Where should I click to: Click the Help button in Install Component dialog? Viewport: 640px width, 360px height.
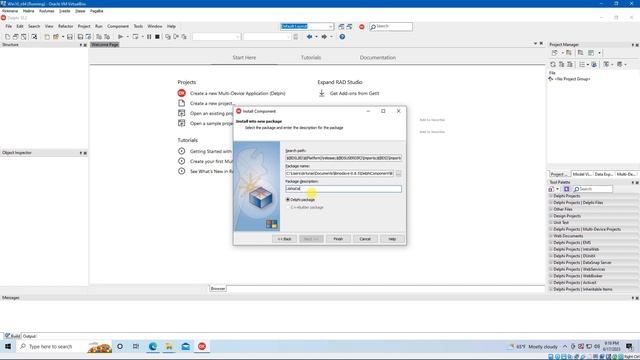(392, 239)
